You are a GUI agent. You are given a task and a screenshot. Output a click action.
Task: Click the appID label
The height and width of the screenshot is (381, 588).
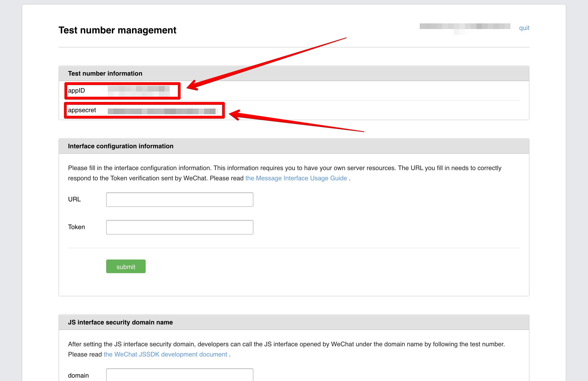[76, 91]
